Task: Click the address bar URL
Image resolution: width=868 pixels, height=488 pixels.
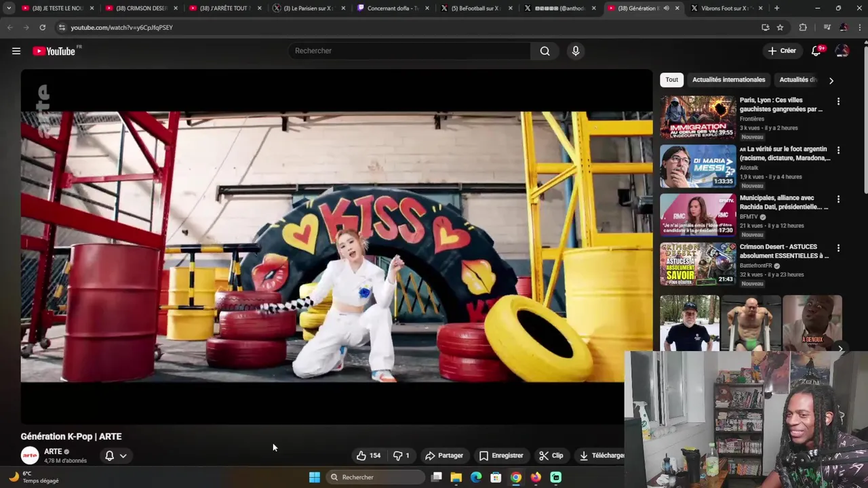Action: [x=122, y=27]
